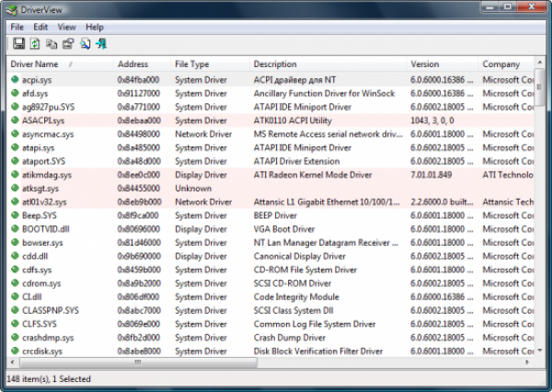Click the green status icon beside acpi.sys
Image resolution: width=552 pixels, height=392 pixels.
15,80
